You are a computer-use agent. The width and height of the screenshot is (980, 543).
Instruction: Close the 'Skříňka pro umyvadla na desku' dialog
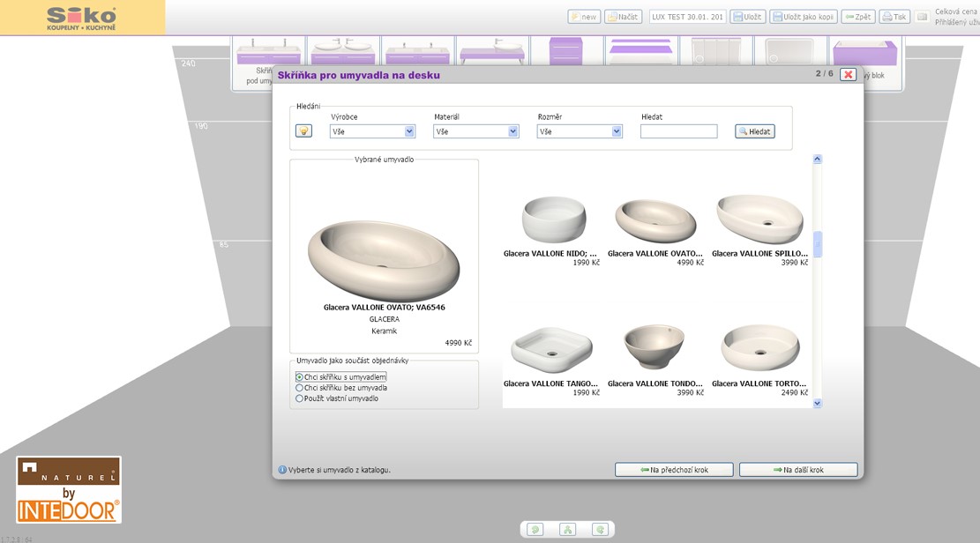coord(848,74)
